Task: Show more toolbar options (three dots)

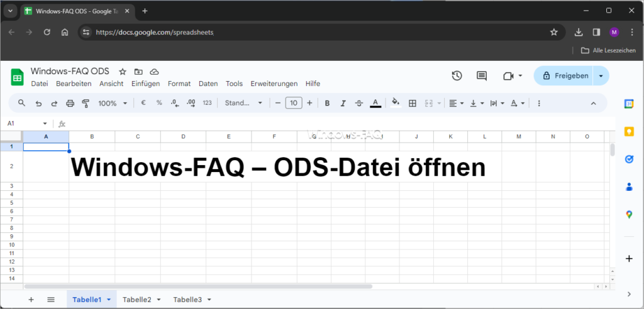Action: click(539, 104)
